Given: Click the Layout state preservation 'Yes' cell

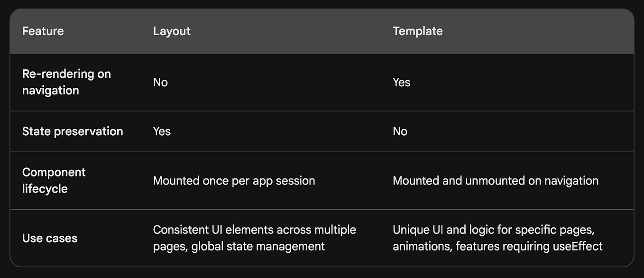Looking at the screenshot, I should pos(162,131).
